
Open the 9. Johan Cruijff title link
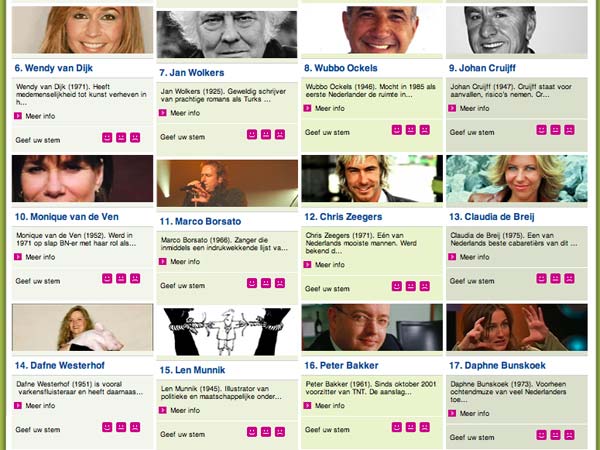[x=482, y=68]
